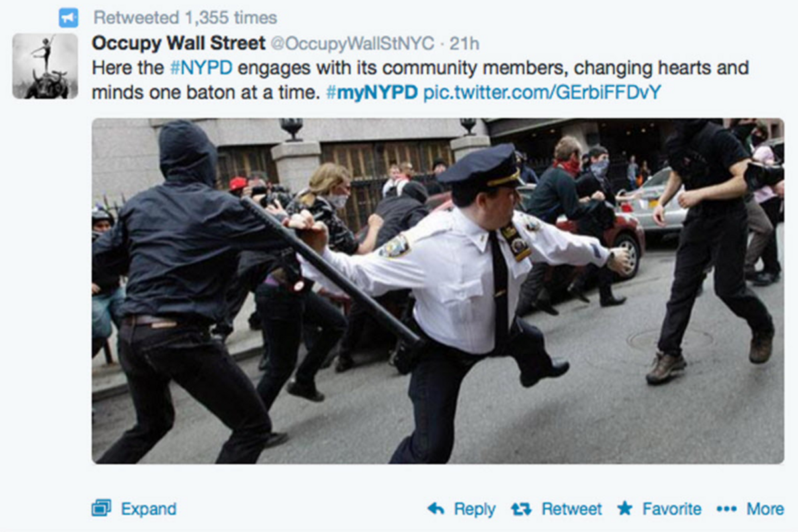This screenshot has height=532, width=798.
Task: Click the favorite star icon
Action: (624, 509)
